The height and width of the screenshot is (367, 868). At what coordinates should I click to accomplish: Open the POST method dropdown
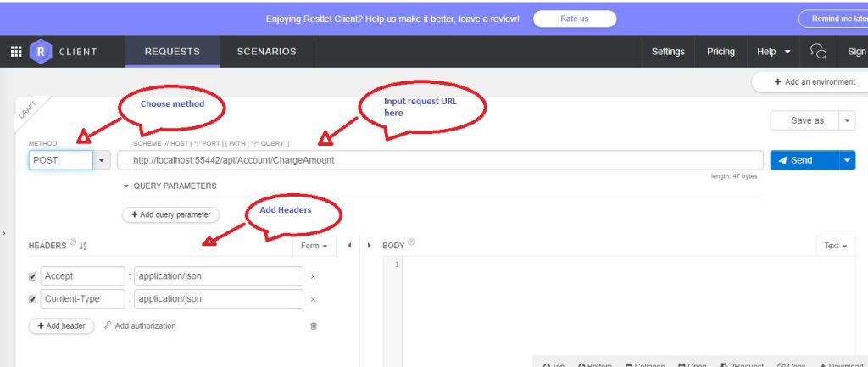[x=103, y=160]
